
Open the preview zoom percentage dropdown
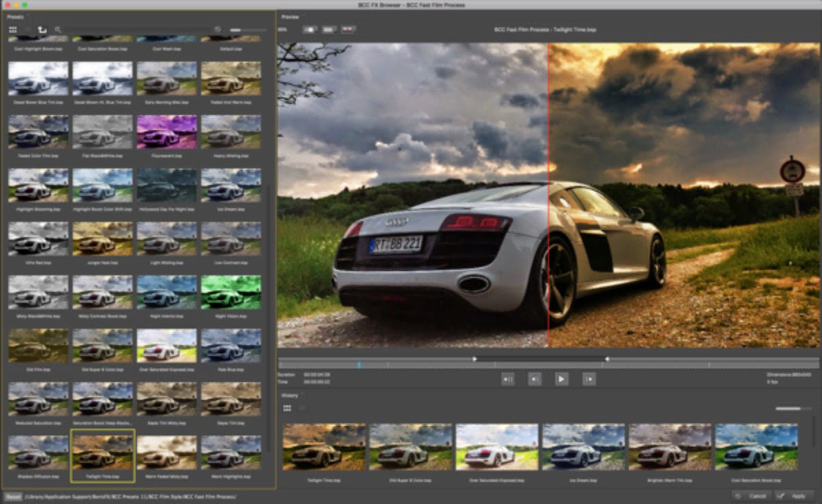[x=283, y=29]
